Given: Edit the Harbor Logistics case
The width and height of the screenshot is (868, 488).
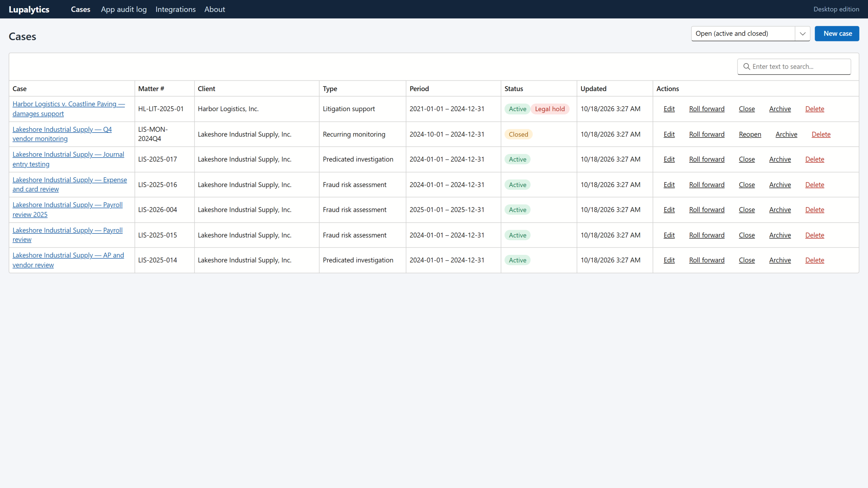Looking at the screenshot, I should 669,109.
